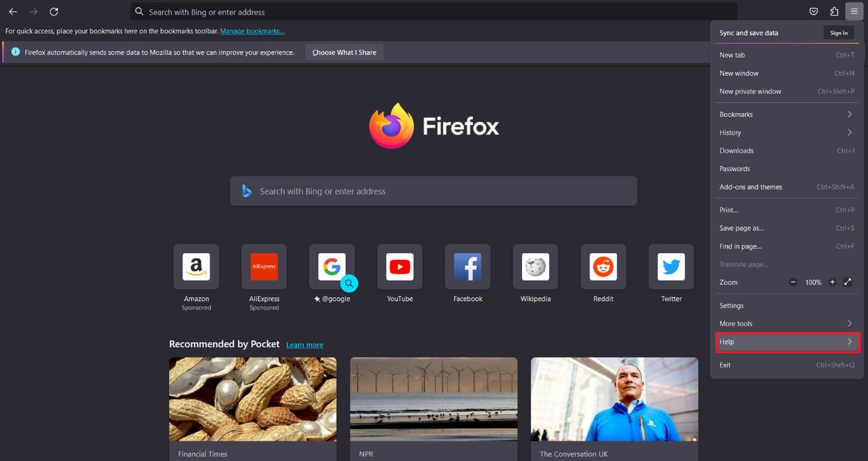Open Settings from the menu

tap(787, 306)
